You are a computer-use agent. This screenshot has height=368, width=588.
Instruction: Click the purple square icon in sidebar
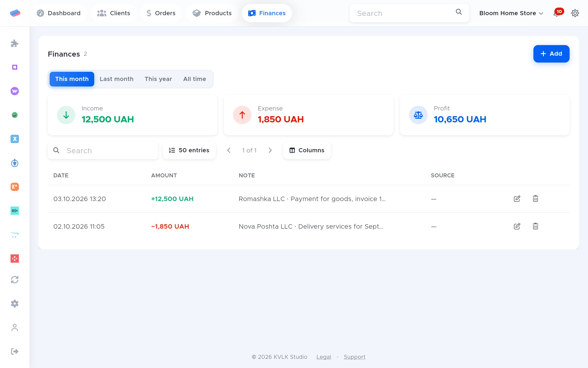click(x=14, y=67)
